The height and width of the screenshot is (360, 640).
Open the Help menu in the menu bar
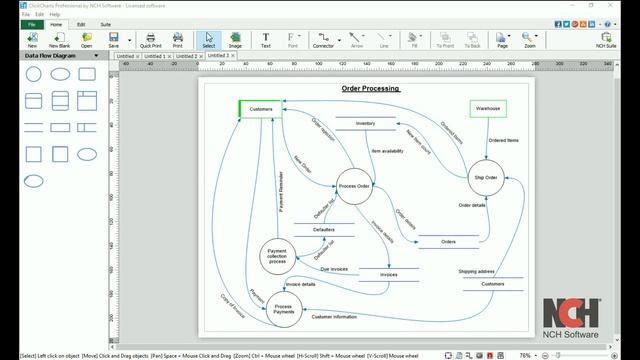pos(55,14)
